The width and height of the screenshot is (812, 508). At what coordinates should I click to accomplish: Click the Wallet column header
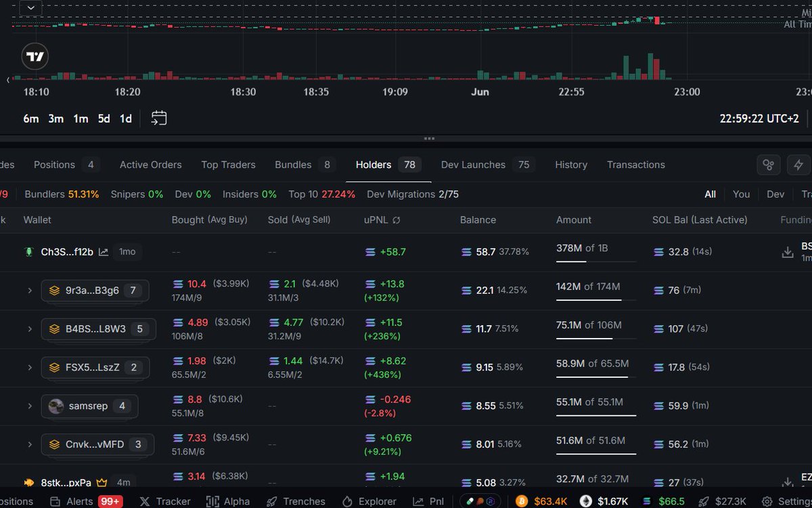coord(37,220)
